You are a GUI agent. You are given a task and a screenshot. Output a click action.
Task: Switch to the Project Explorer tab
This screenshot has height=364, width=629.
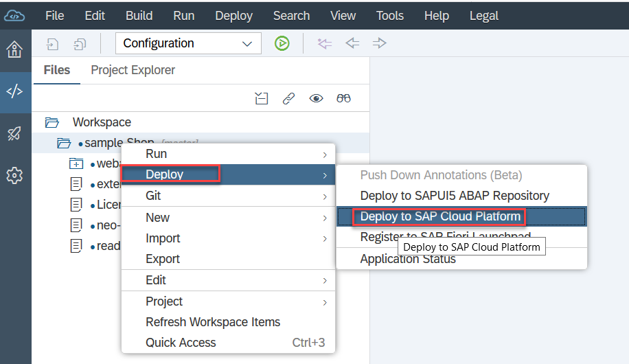133,70
